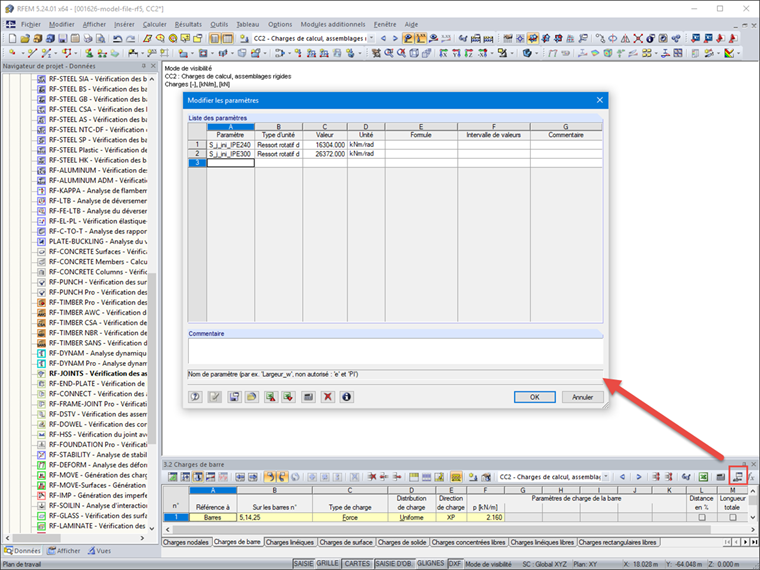The height and width of the screenshot is (570, 760).
Task: Click next load case arrow in table toolbar
Action: tap(639, 477)
